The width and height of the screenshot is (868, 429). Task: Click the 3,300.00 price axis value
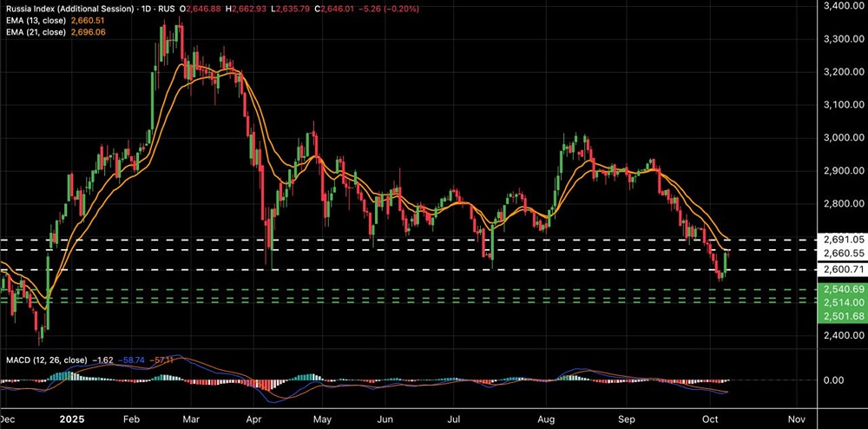pyautogui.click(x=845, y=39)
